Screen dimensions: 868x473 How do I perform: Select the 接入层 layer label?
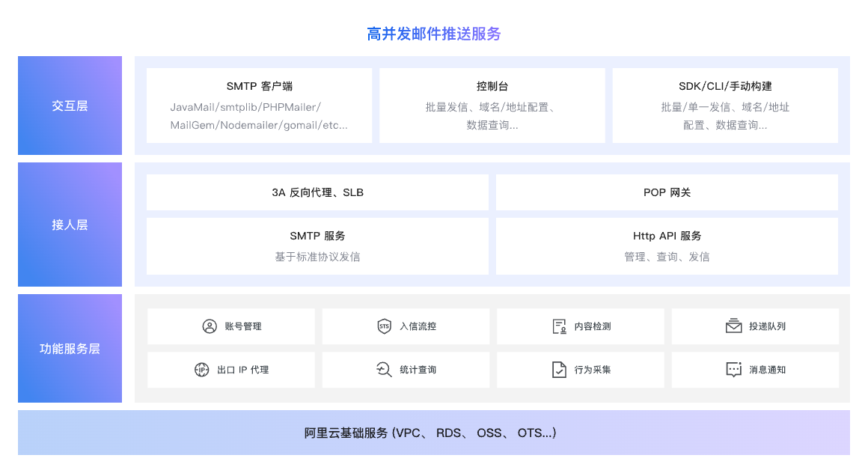(70, 225)
